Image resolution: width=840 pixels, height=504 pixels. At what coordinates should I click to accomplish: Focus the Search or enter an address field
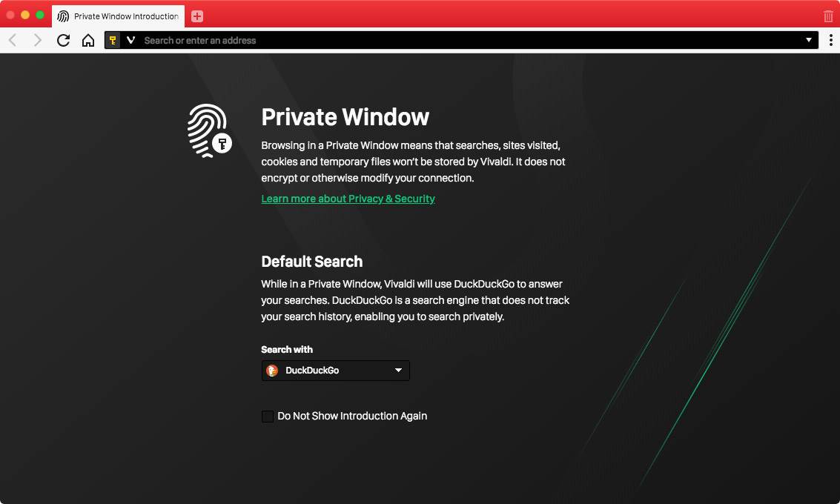point(445,40)
